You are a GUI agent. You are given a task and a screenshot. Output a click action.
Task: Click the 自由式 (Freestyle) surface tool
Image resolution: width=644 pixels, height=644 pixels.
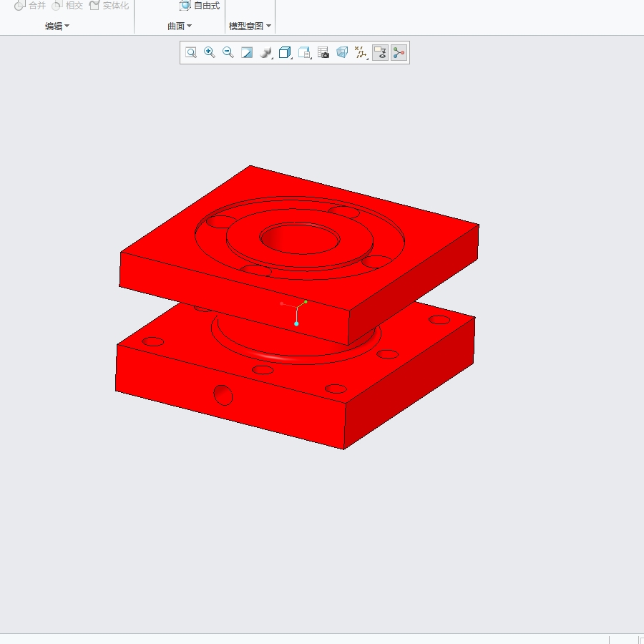click(x=200, y=5)
